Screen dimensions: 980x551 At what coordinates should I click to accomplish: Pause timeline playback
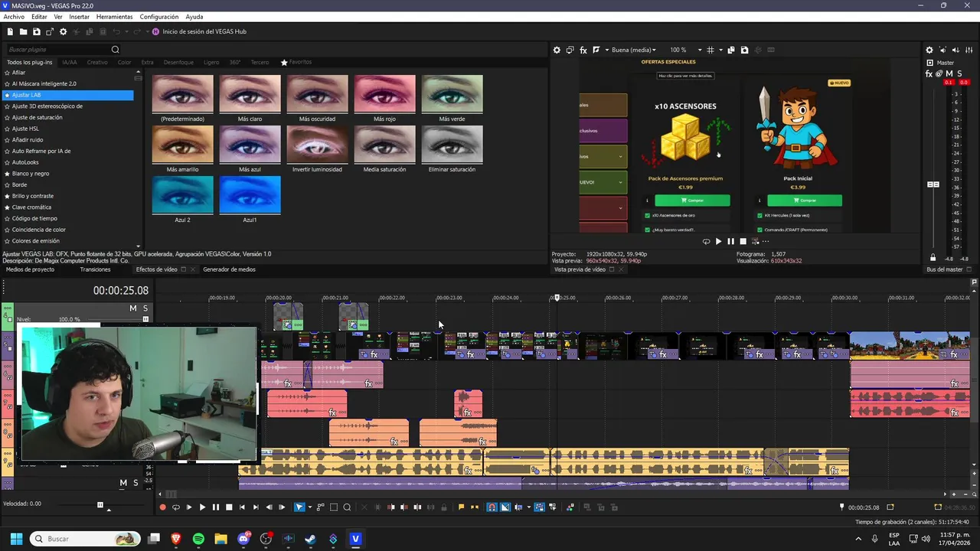[x=216, y=507]
